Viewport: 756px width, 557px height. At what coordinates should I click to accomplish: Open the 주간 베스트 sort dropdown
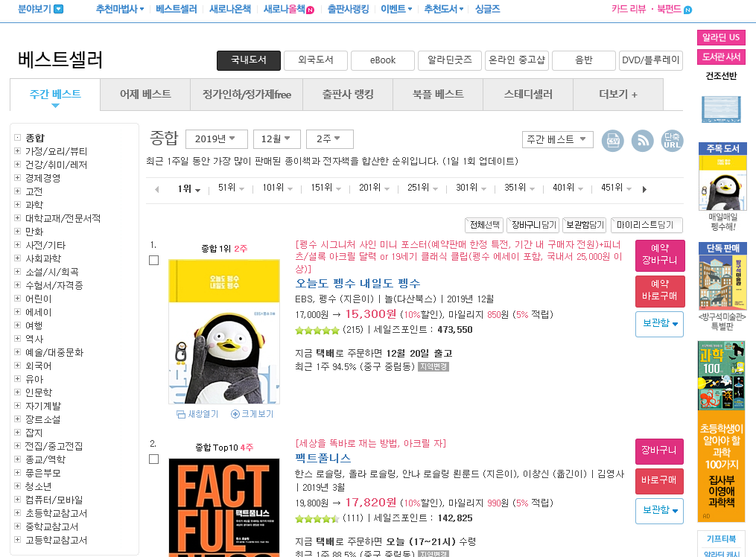pyautogui.click(x=557, y=139)
